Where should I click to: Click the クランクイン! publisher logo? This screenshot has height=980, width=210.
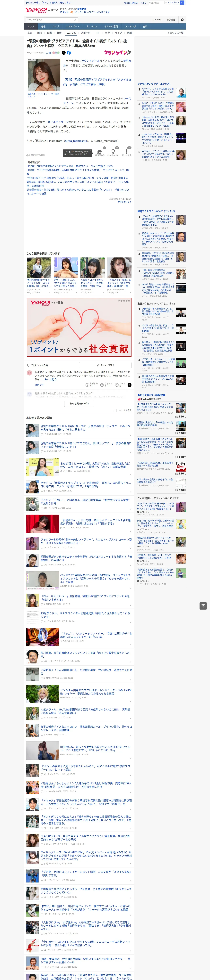[117, 53]
